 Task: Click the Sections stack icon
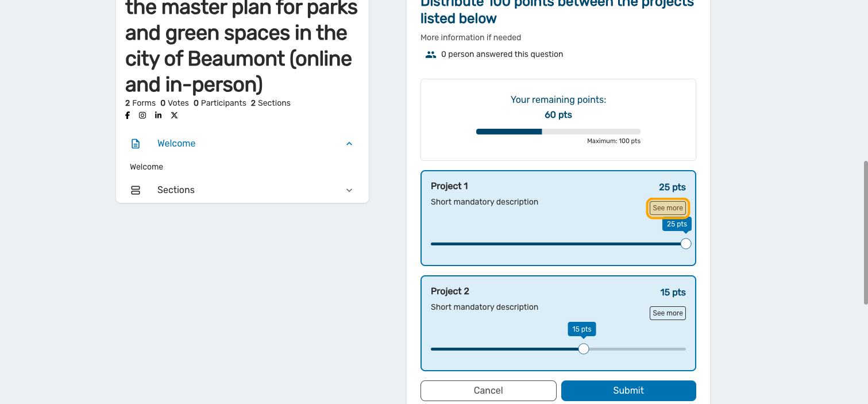click(136, 190)
